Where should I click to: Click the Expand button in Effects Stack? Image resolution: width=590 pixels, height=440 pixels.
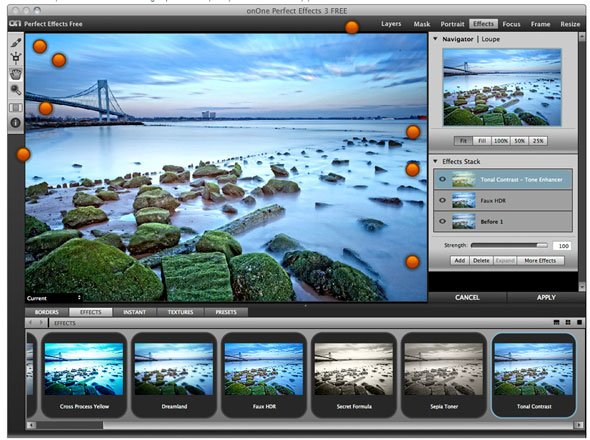click(505, 260)
